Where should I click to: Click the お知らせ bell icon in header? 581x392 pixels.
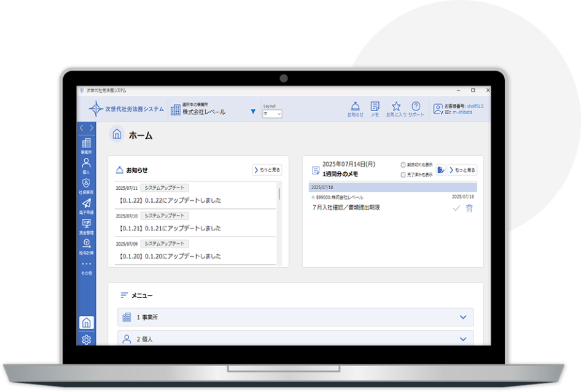pyautogui.click(x=355, y=108)
